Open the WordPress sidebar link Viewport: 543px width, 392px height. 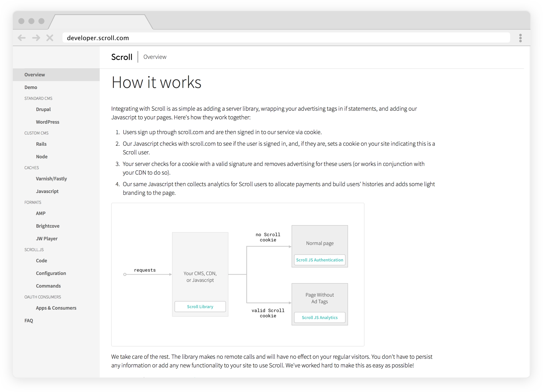tap(48, 122)
